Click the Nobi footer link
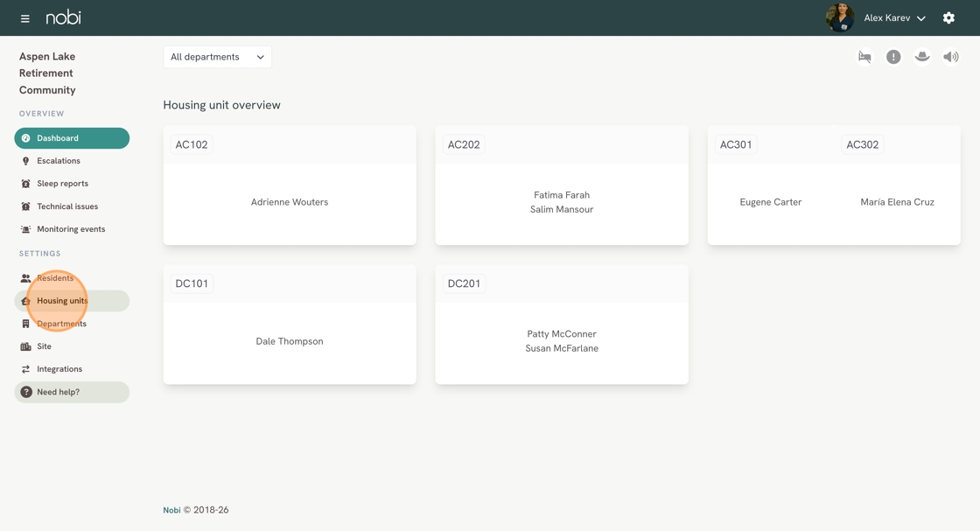The height and width of the screenshot is (531, 980). point(171,510)
